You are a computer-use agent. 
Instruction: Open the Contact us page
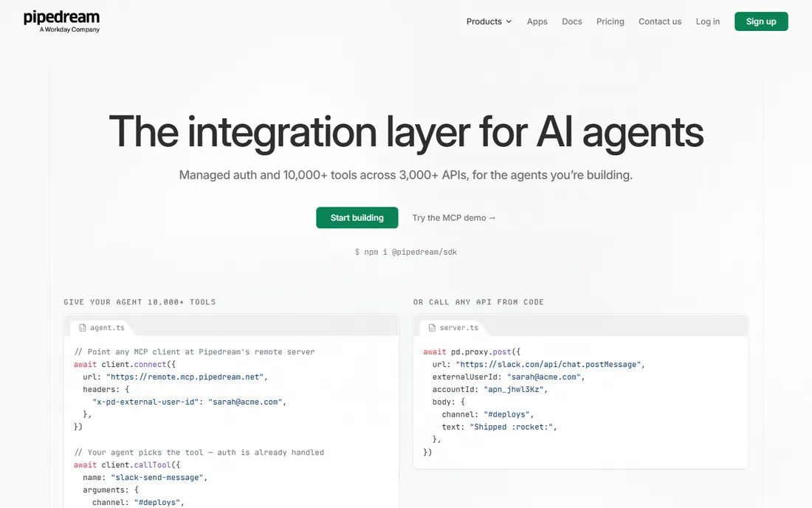pyautogui.click(x=660, y=21)
